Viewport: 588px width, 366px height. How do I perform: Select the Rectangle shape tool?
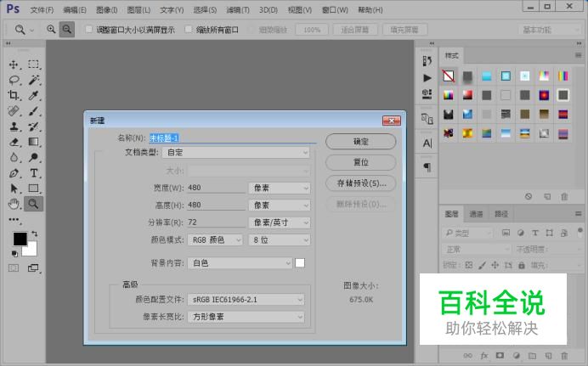tap(33, 188)
